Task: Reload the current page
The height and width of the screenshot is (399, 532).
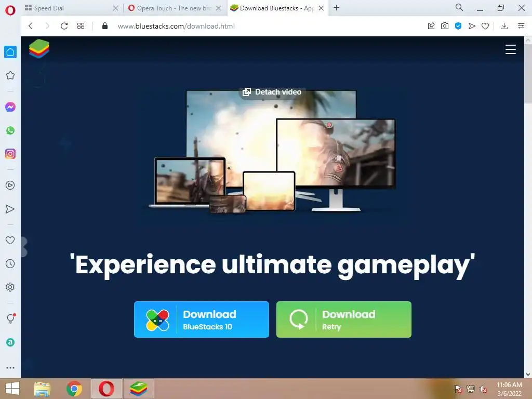Action: (64, 26)
